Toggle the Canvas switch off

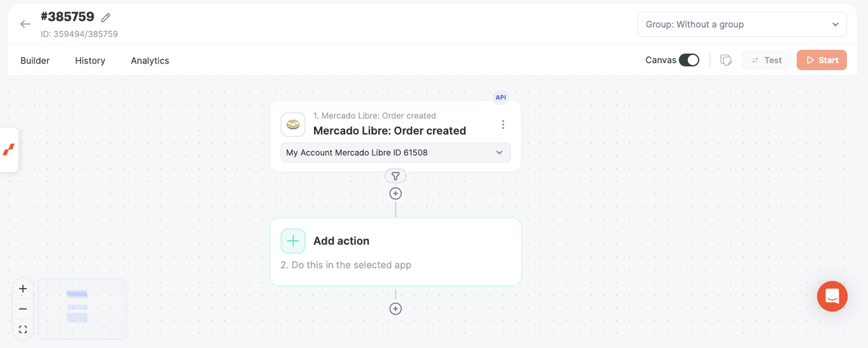[x=689, y=60]
